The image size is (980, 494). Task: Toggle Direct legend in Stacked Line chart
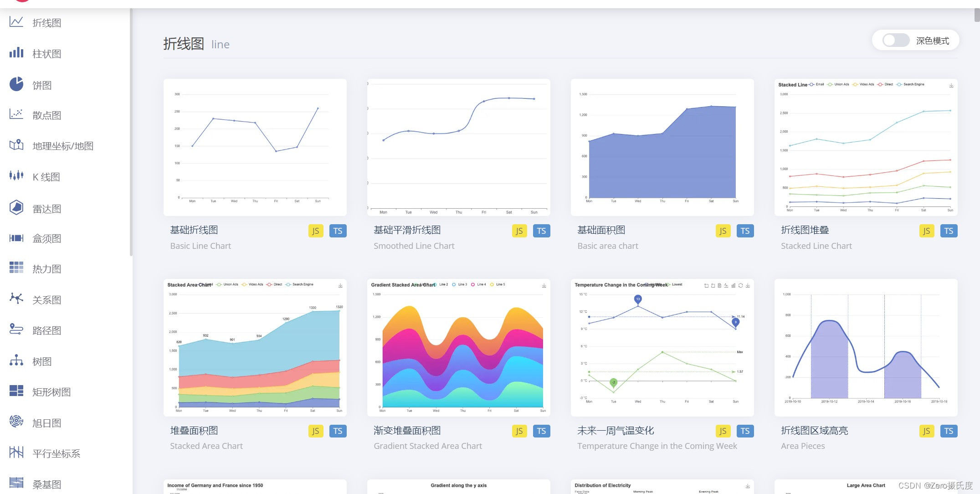[885, 84]
